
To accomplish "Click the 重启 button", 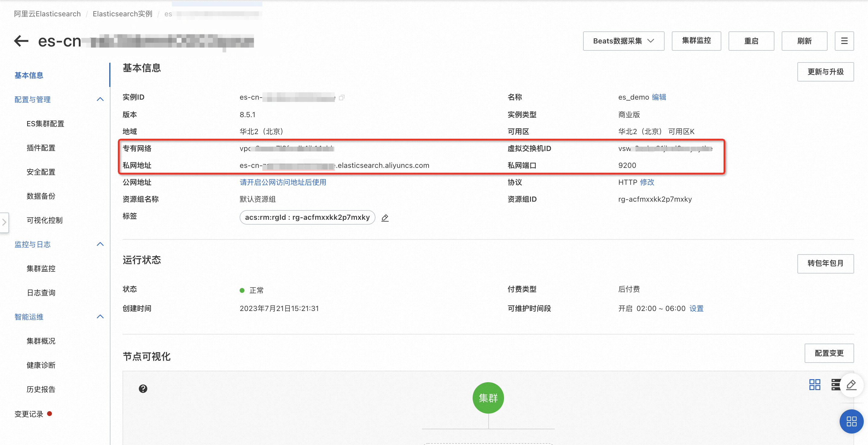I will pos(751,41).
